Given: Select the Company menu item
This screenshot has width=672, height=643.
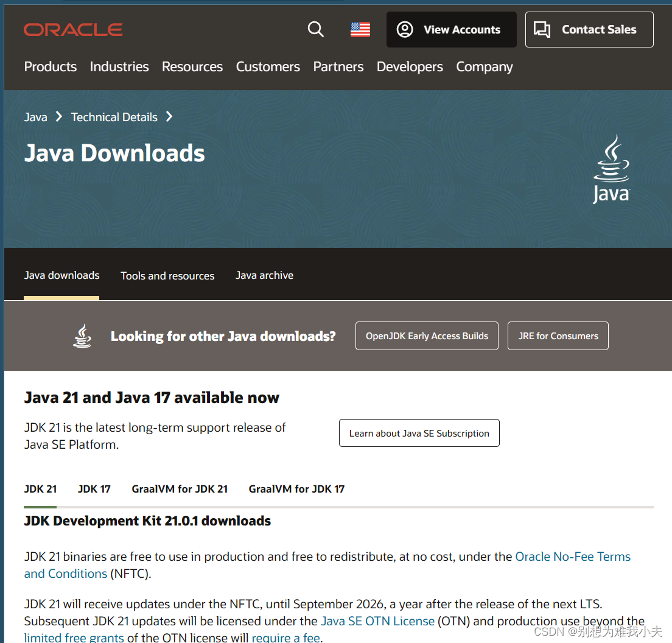Looking at the screenshot, I should (x=484, y=67).
